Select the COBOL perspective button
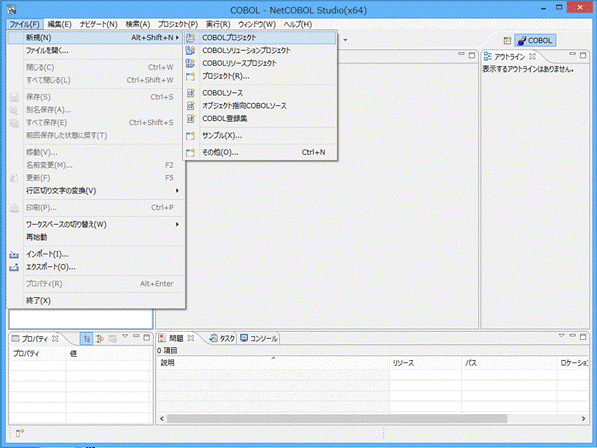 click(535, 40)
